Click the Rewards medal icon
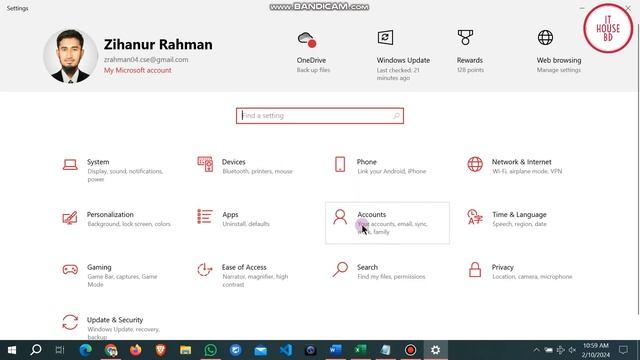 tap(465, 38)
